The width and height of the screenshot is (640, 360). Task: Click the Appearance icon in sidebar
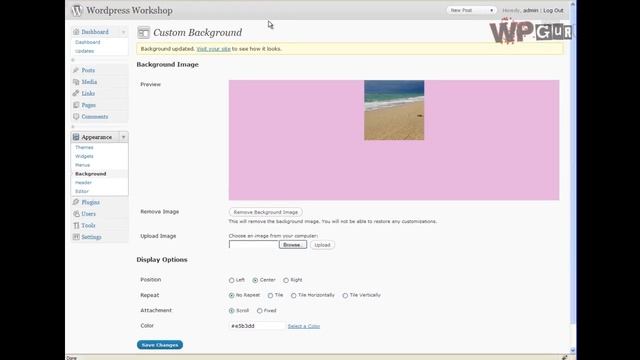(x=76, y=137)
